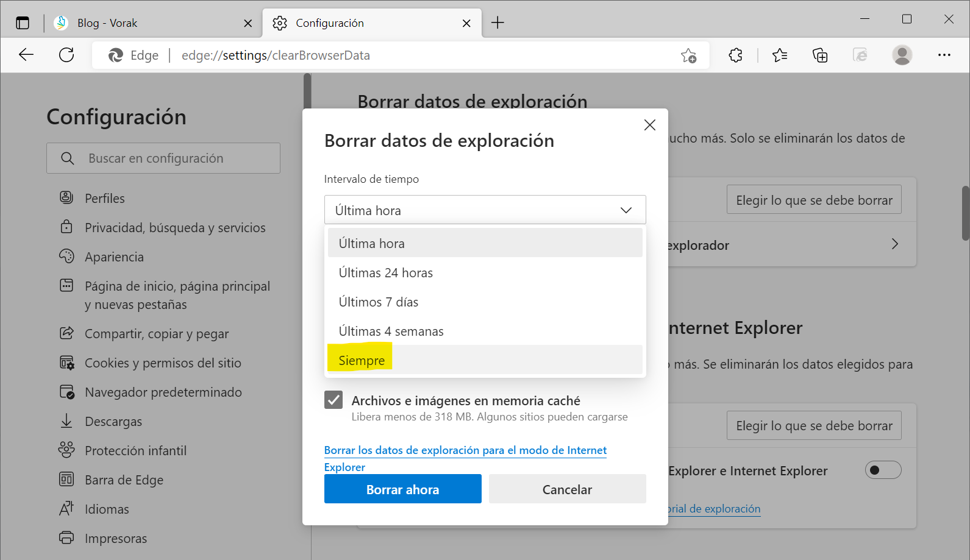Click the search magnifier icon in settings
Viewport: 970px width, 560px height.
click(68, 158)
